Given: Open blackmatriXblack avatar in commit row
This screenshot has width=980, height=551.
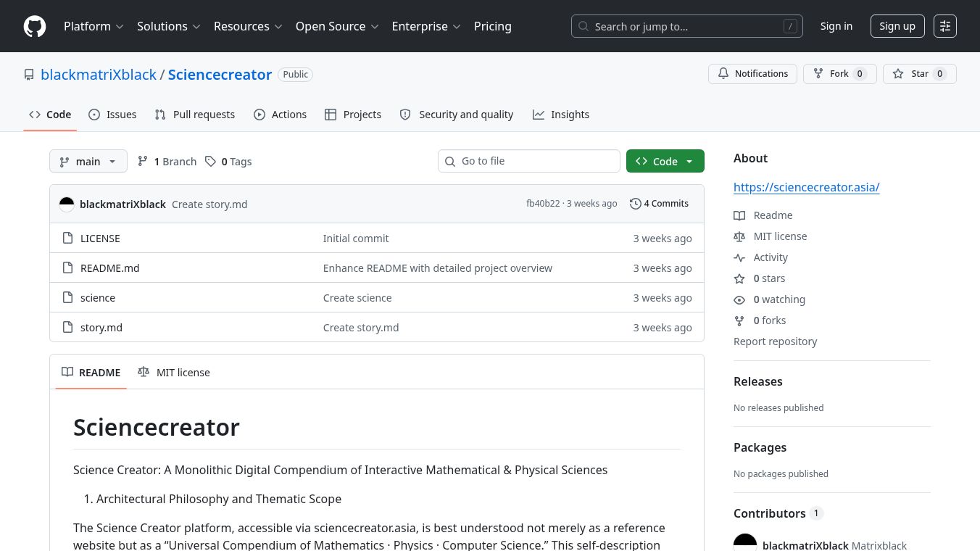Looking at the screenshot, I should (67, 204).
